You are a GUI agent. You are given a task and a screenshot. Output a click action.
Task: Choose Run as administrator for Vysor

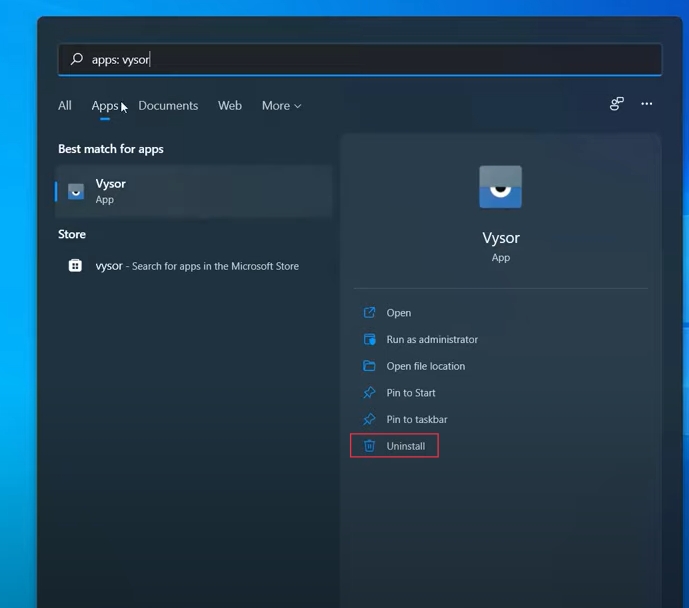click(432, 340)
